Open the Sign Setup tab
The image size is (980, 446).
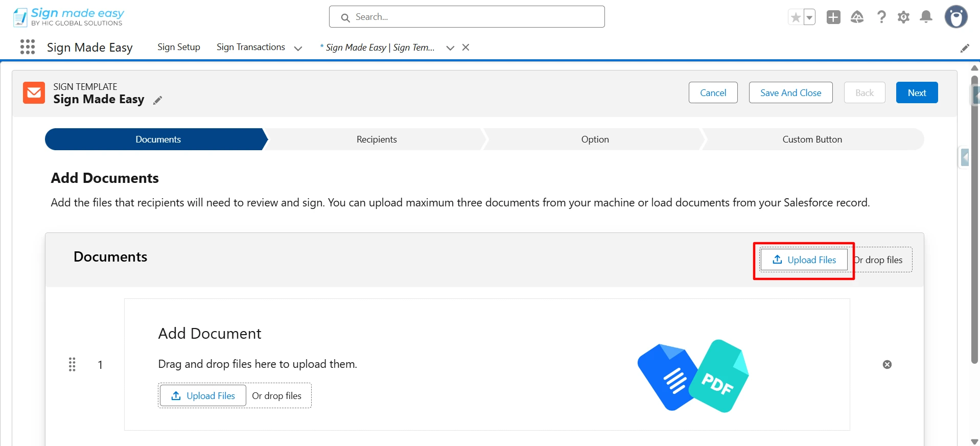(179, 47)
